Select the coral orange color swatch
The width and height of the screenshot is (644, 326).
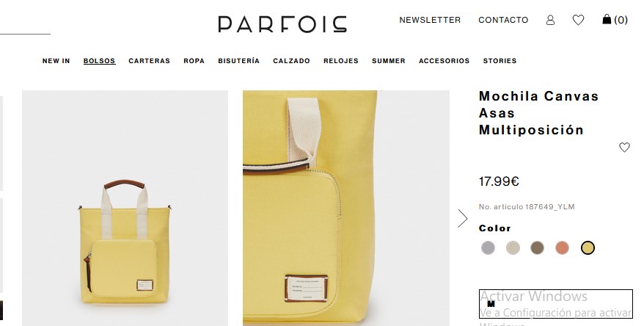click(563, 248)
